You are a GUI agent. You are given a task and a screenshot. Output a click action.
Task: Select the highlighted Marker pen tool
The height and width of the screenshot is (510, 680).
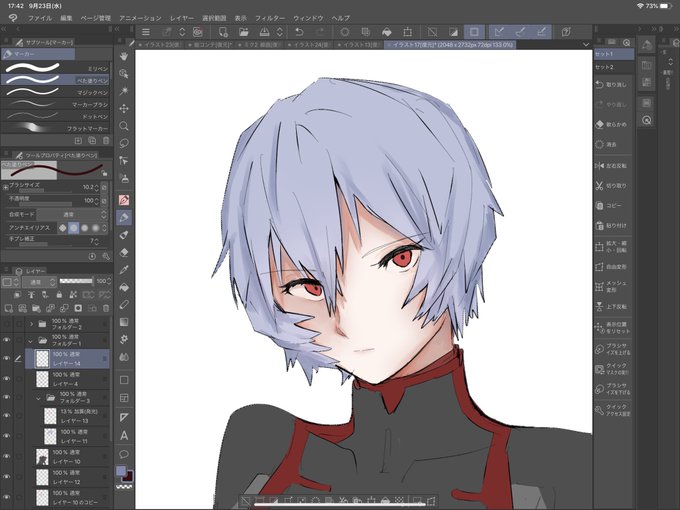(x=124, y=217)
